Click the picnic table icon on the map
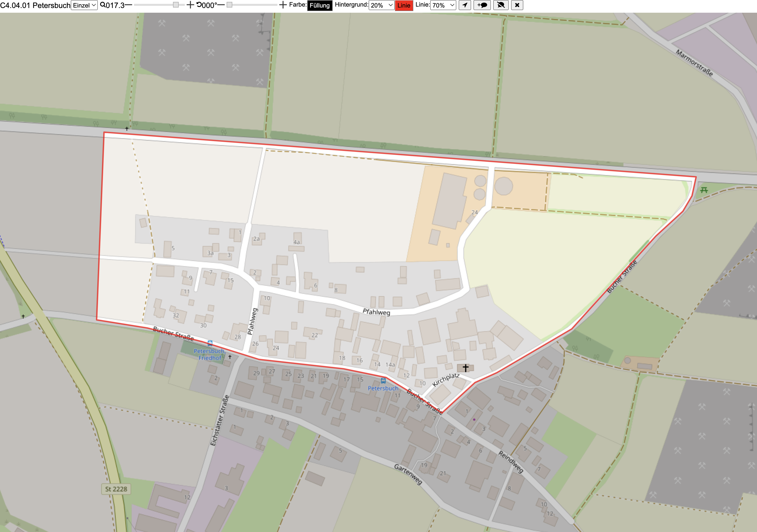This screenshot has width=757, height=532. pos(704,190)
